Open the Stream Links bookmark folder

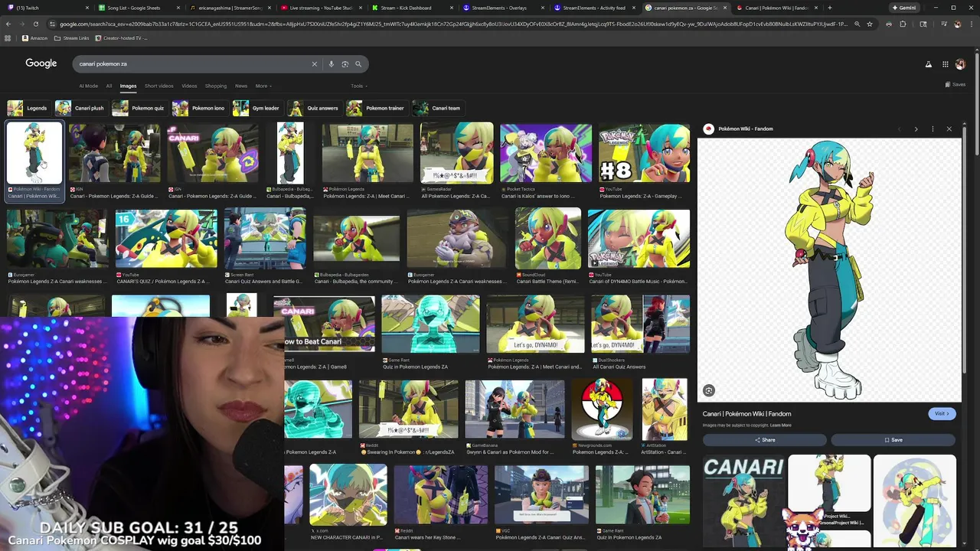coord(72,37)
